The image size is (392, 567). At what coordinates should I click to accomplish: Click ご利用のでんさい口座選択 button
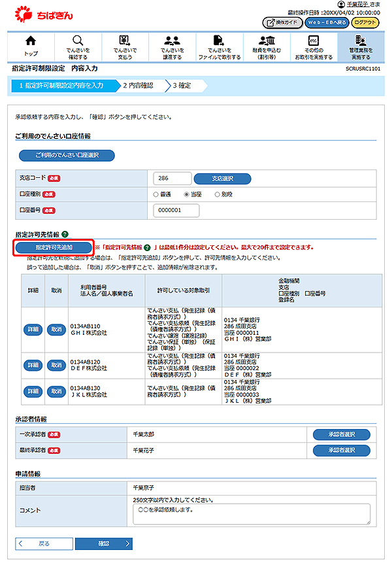[67, 155]
